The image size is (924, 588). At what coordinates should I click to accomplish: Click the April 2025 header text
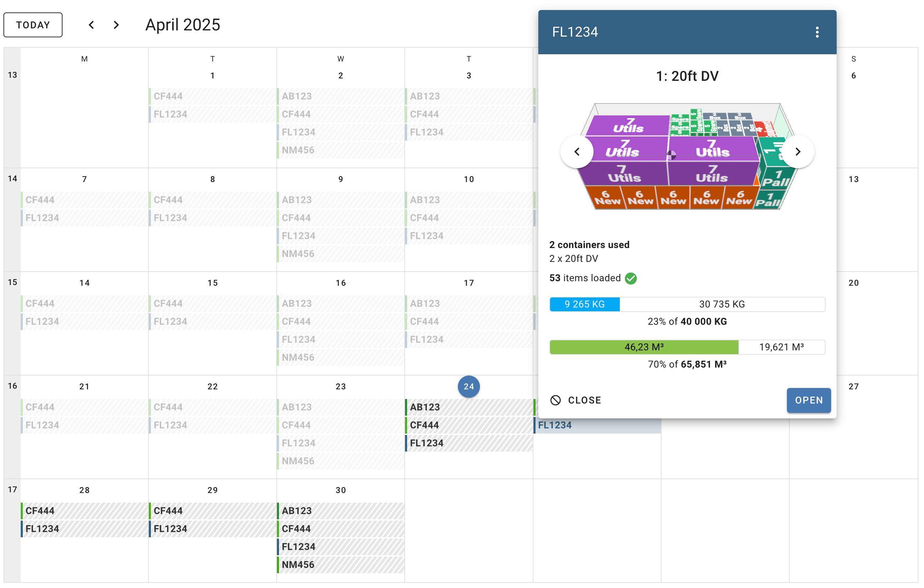182,25
